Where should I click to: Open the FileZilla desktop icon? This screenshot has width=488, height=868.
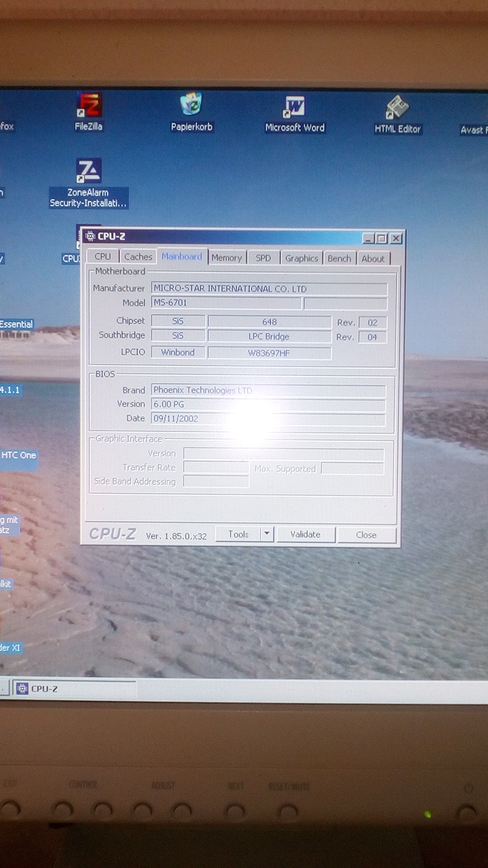pos(89,112)
